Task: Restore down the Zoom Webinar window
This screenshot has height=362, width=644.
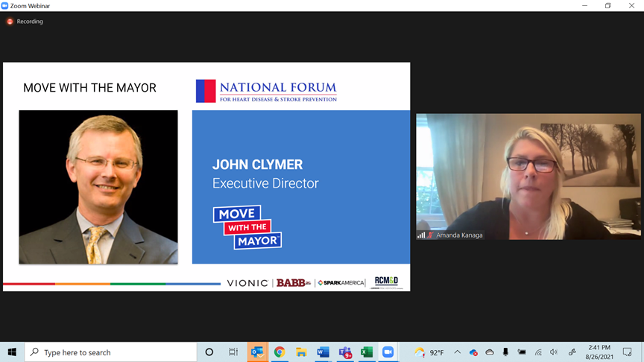Action: coord(608,6)
